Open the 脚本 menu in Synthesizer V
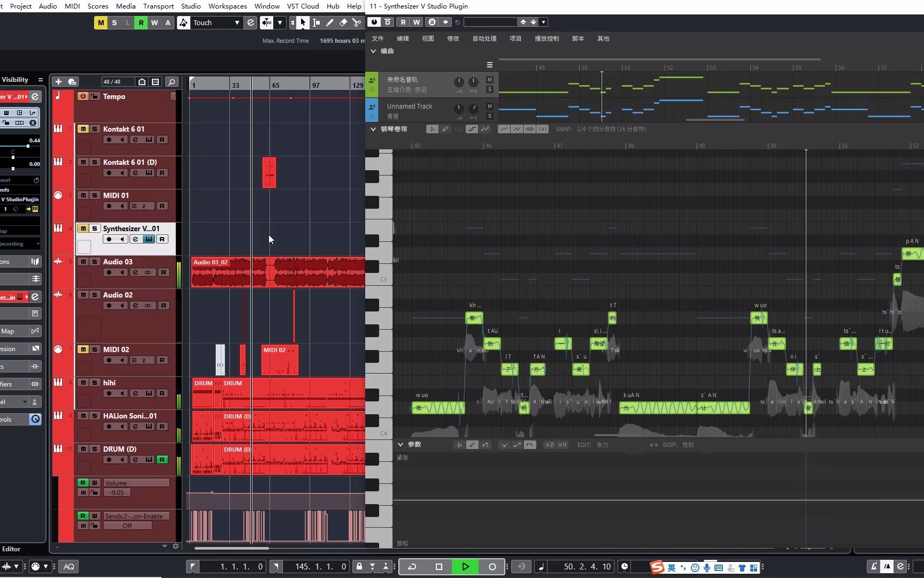This screenshot has width=924, height=578. tap(578, 39)
